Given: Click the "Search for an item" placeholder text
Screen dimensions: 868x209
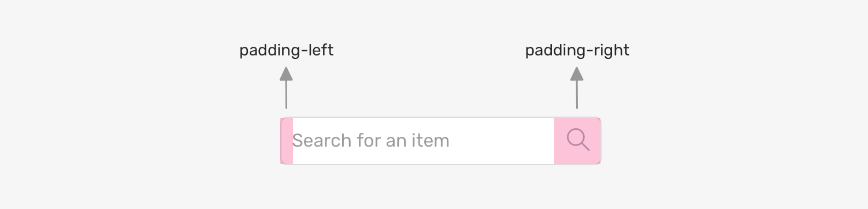Looking at the screenshot, I should (370, 140).
